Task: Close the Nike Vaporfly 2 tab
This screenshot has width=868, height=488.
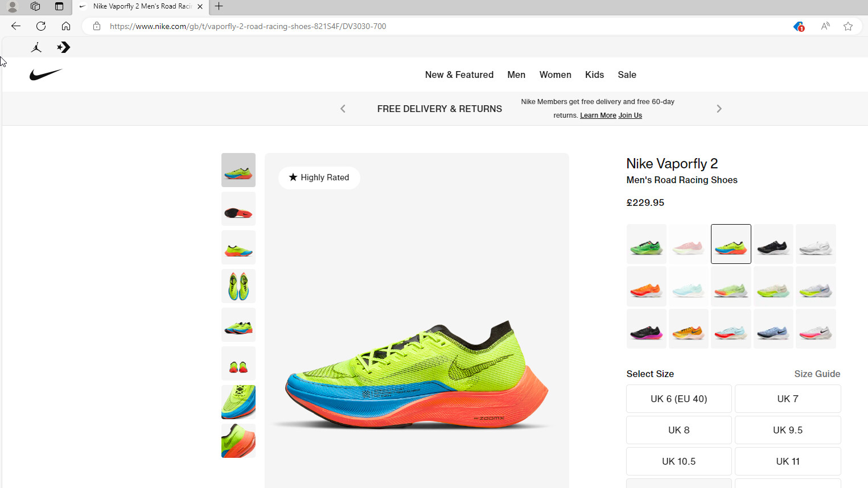Action: pyautogui.click(x=200, y=7)
